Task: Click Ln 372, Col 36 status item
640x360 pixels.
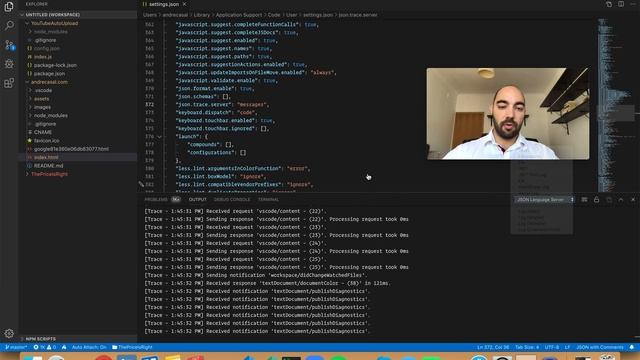Action: 493,347
